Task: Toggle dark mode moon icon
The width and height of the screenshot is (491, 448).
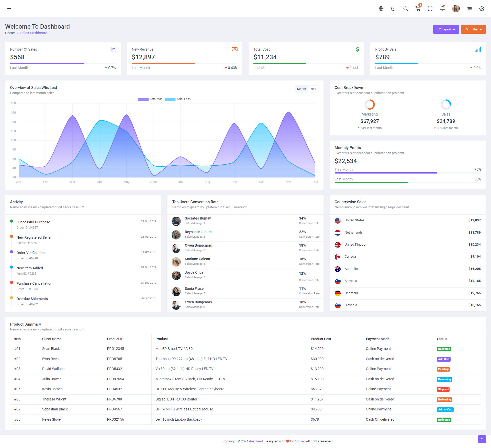Action: click(x=393, y=9)
